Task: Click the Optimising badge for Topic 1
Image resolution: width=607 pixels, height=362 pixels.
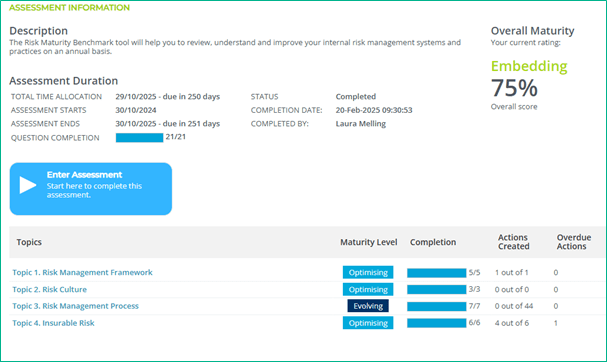Action: point(368,272)
